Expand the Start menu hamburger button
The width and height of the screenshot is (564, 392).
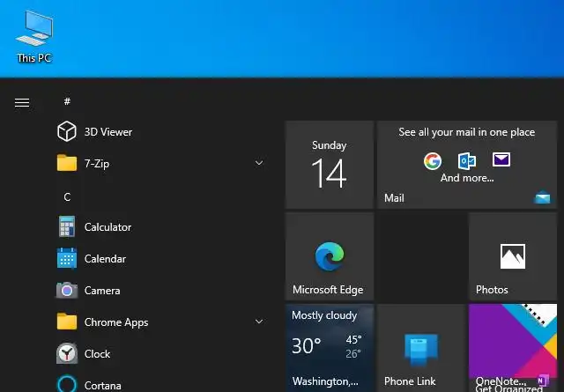(x=22, y=102)
